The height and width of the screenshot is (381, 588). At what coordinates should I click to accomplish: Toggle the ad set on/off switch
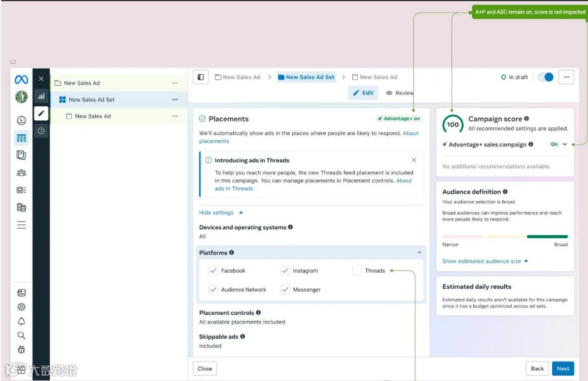pos(545,77)
